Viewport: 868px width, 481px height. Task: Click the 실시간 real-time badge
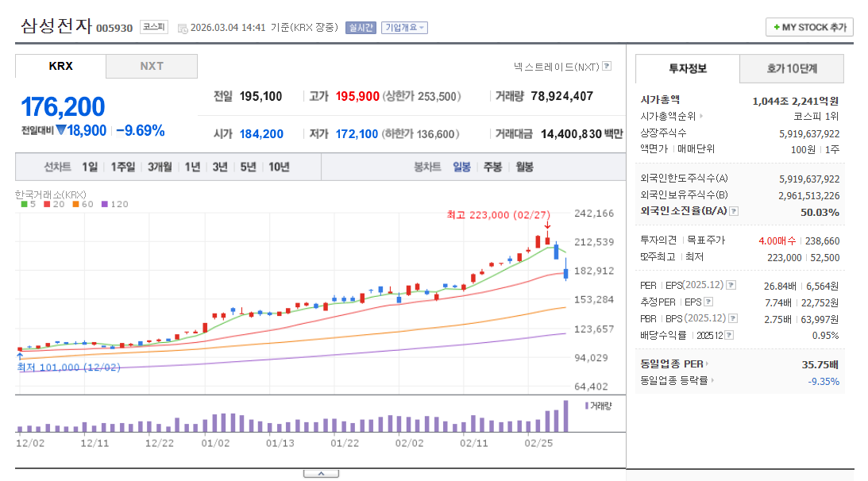(361, 28)
